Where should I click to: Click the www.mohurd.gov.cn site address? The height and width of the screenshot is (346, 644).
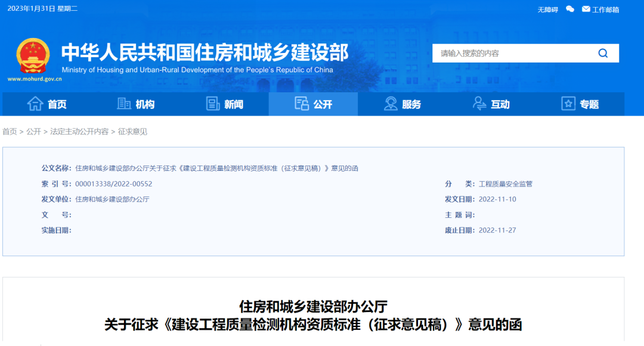coord(35,79)
